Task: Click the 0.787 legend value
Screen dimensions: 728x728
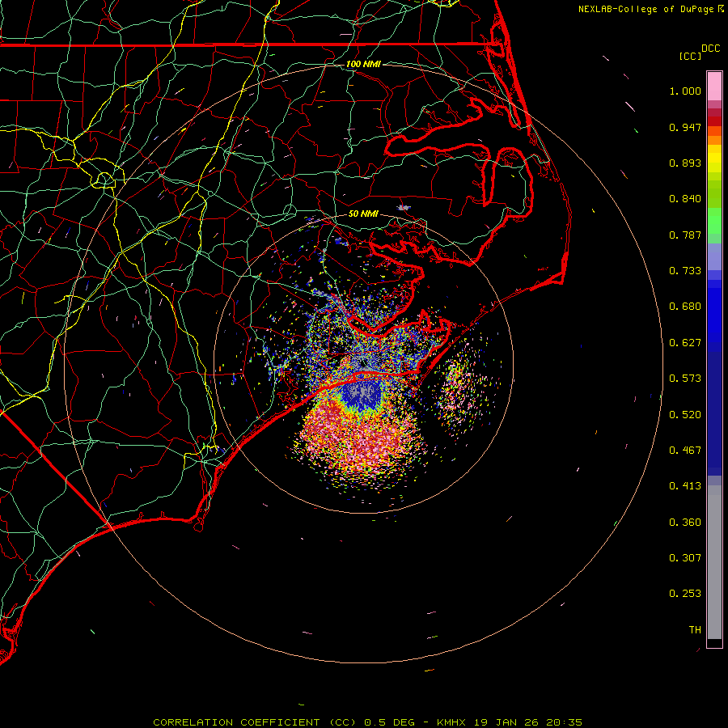Action: tap(685, 235)
